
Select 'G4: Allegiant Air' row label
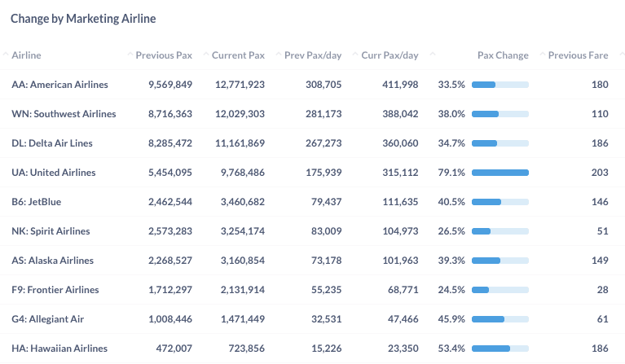[x=48, y=319]
